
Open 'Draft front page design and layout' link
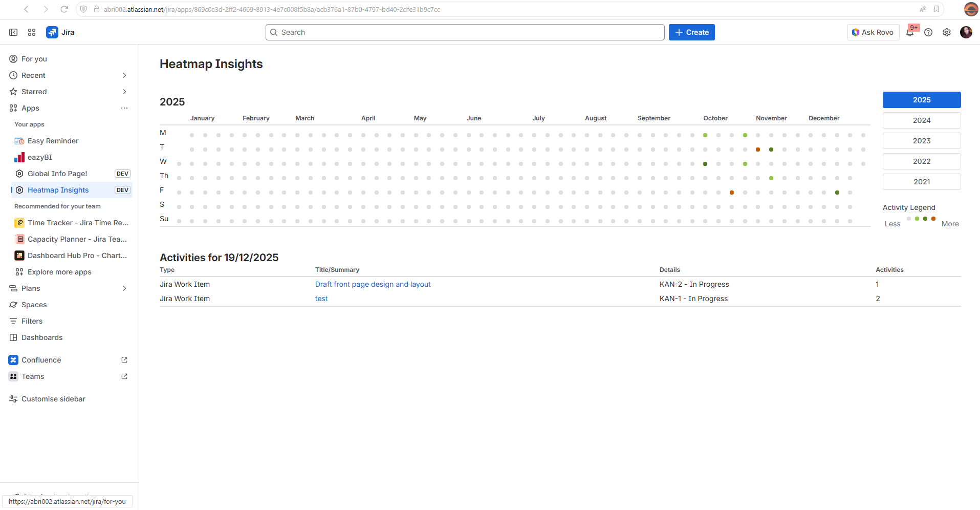tap(373, 284)
